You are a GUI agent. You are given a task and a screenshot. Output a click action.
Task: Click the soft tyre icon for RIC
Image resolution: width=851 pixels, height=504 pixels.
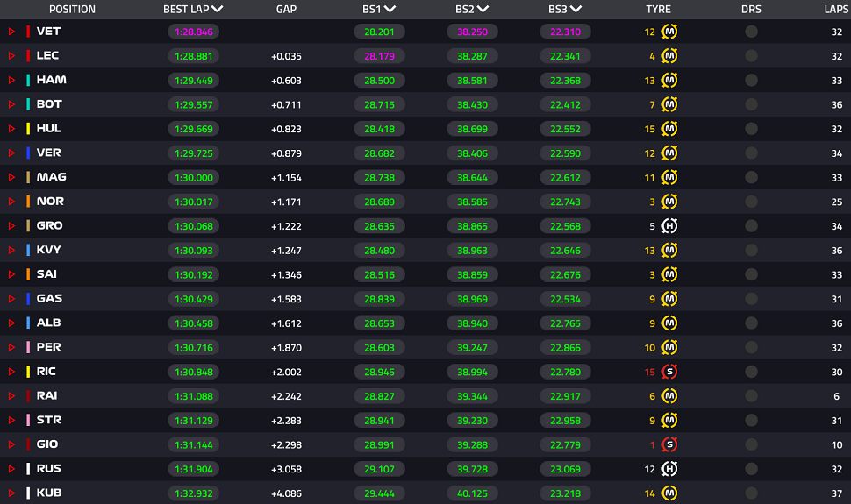click(x=669, y=372)
